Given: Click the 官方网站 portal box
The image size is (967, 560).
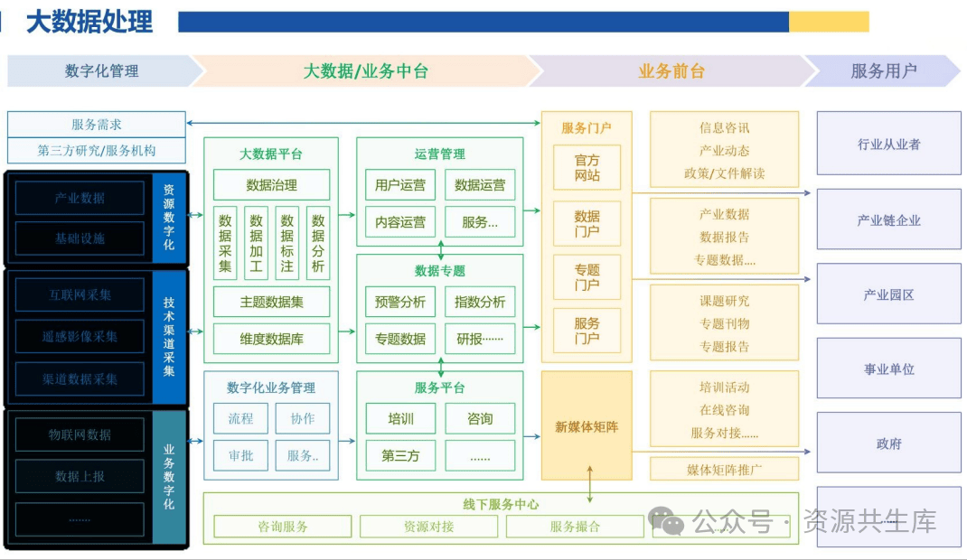Looking at the screenshot, I should 587,168.
